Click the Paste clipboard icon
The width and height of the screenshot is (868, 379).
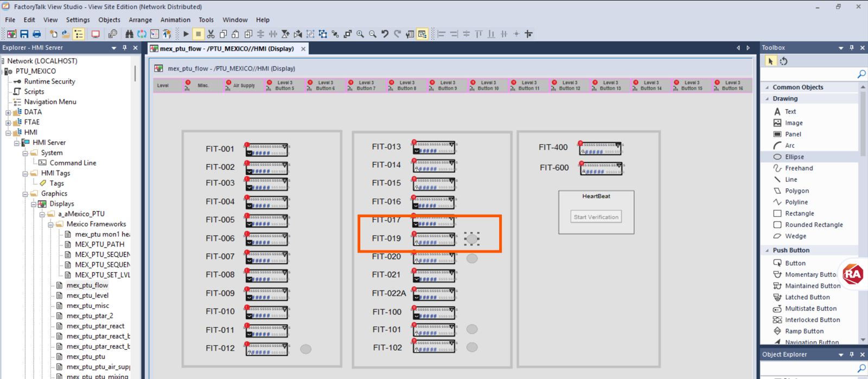[x=235, y=34]
